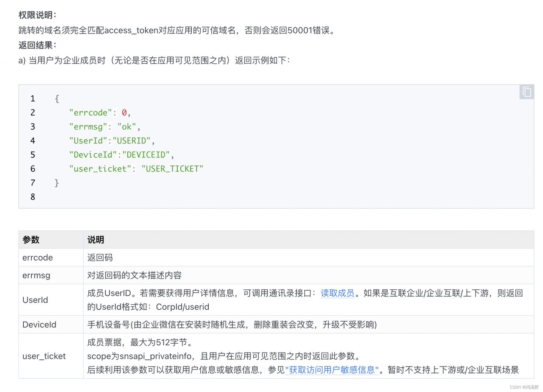Click the "errcode": 0 code line

101,112
